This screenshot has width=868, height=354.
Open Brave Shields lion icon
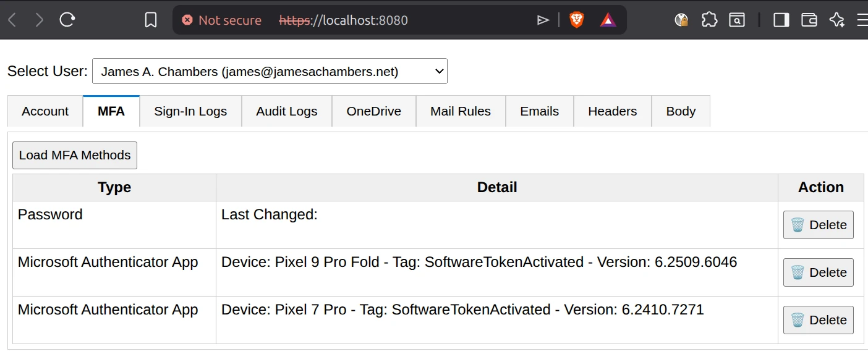[x=577, y=20]
